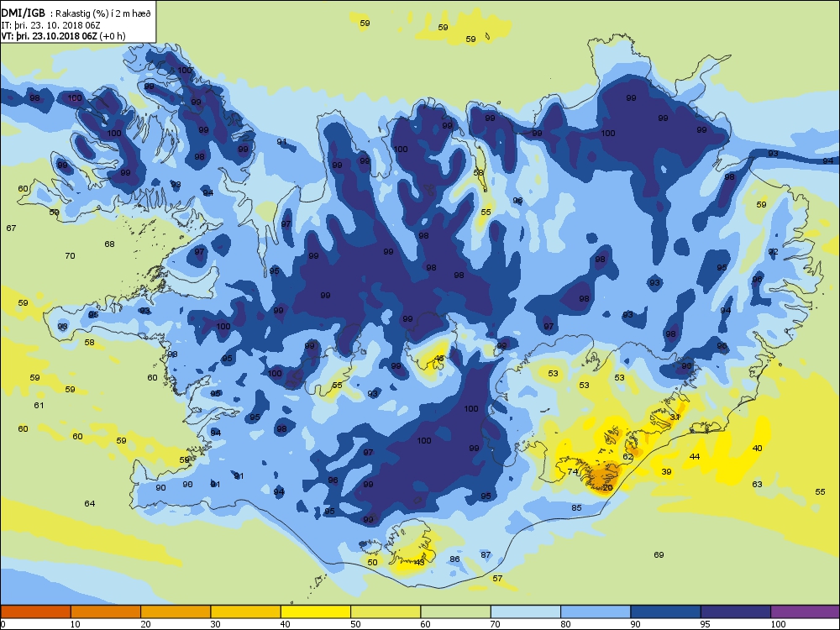Click the map value '69' in southeast ocean
Screen dimensions: 840x630
point(659,554)
